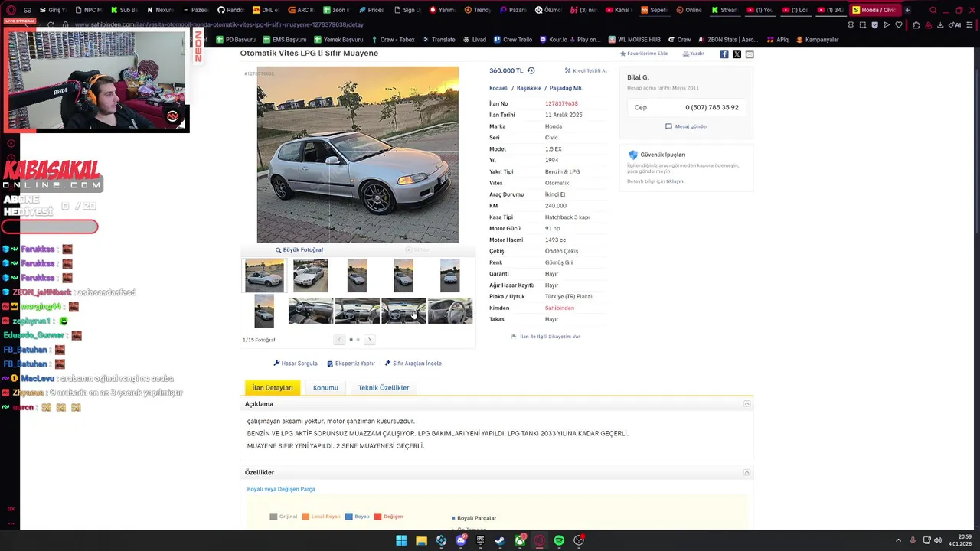980x551 pixels.
Task: Click the volume speaker tray icon
Action: click(x=938, y=540)
